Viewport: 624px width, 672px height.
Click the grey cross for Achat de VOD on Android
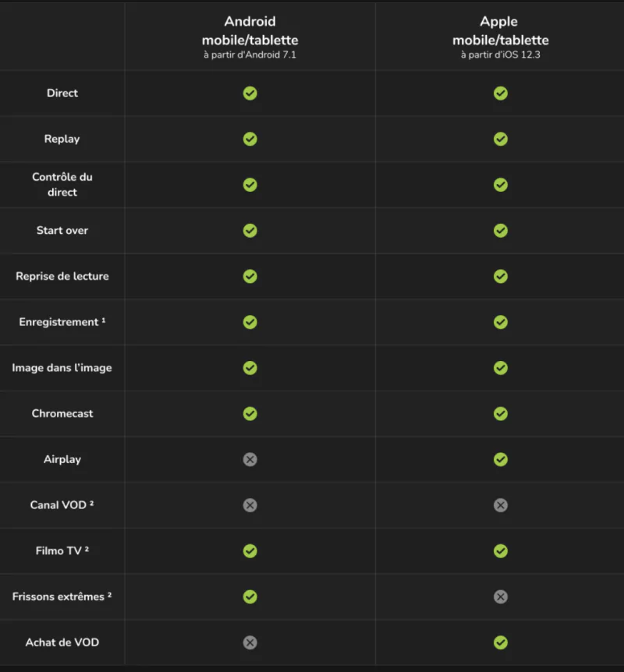point(250,642)
